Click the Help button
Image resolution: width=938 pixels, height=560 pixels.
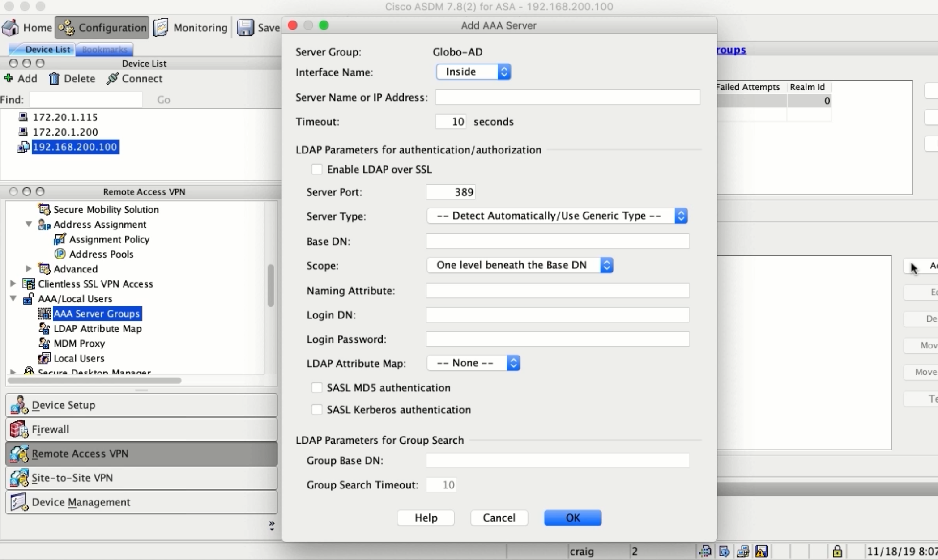point(426,518)
